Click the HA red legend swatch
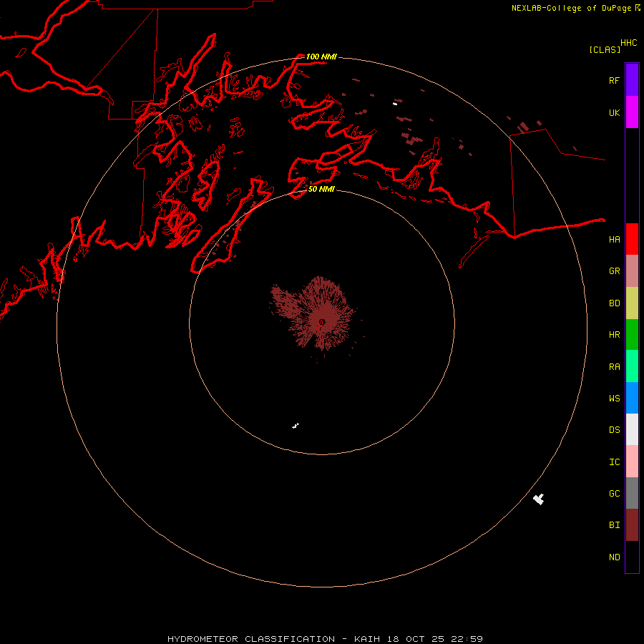This screenshot has height=644, width=644. click(x=632, y=239)
